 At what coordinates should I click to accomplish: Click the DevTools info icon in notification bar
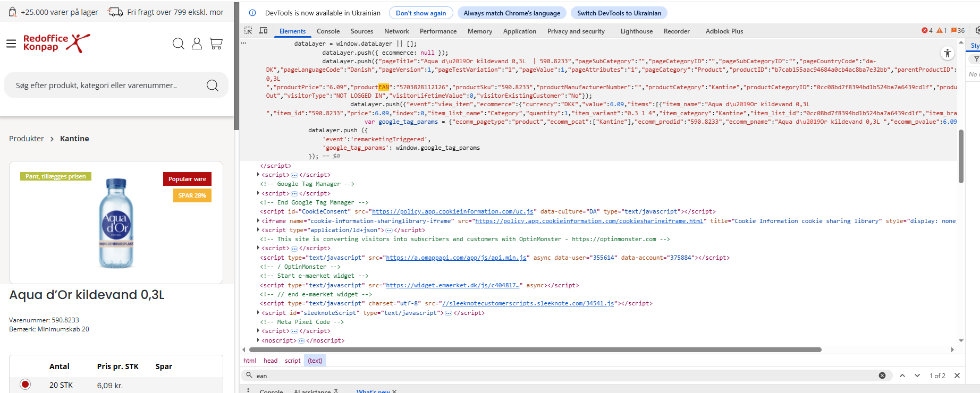pos(252,13)
